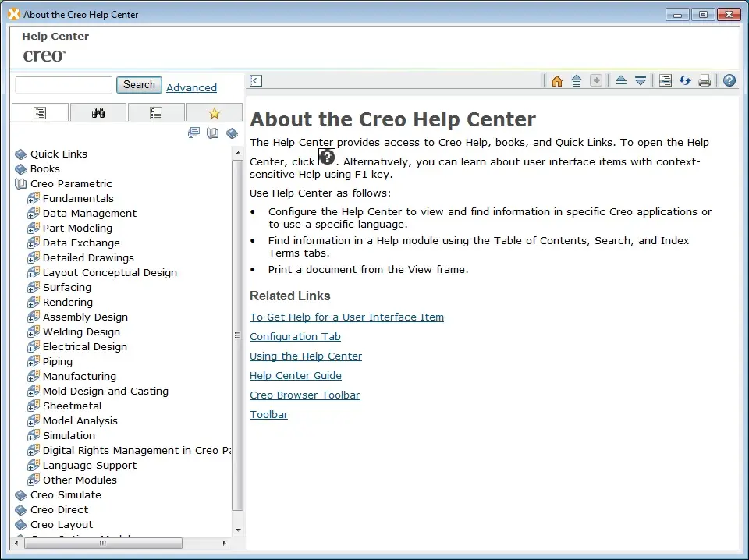
Task: Open the Using the Help Center link
Action: click(306, 356)
